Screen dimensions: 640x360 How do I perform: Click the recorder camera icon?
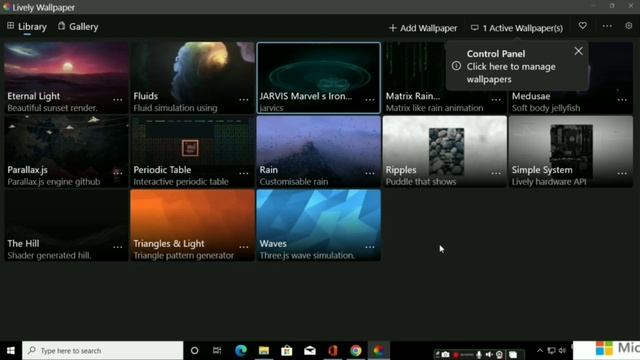pyautogui.click(x=446, y=354)
